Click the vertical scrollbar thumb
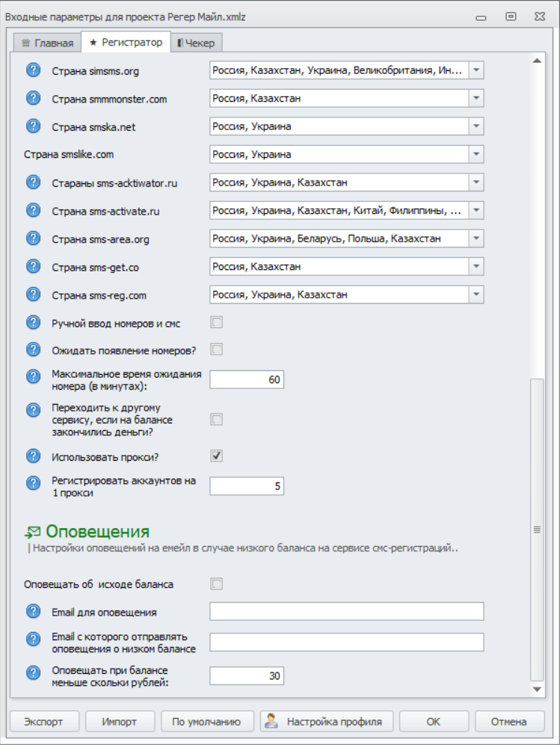The image size is (560, 745). pos(536,528)
